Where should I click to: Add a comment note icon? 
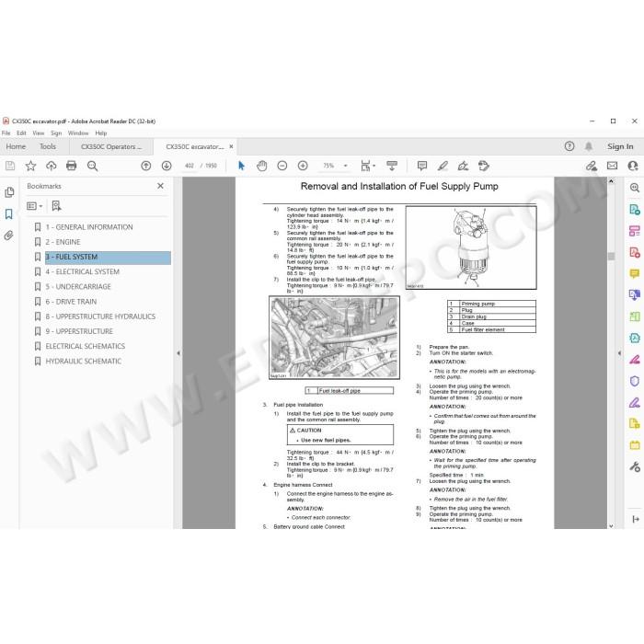pos(421,166)
